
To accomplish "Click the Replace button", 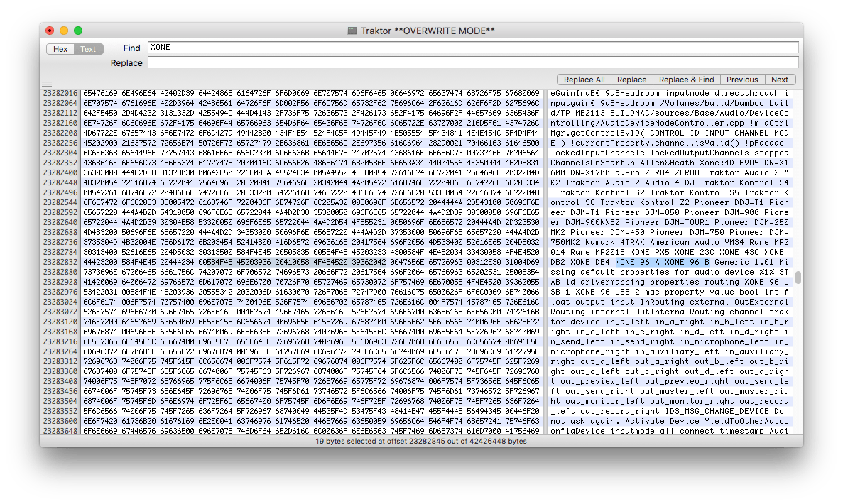I will point(631,80).
